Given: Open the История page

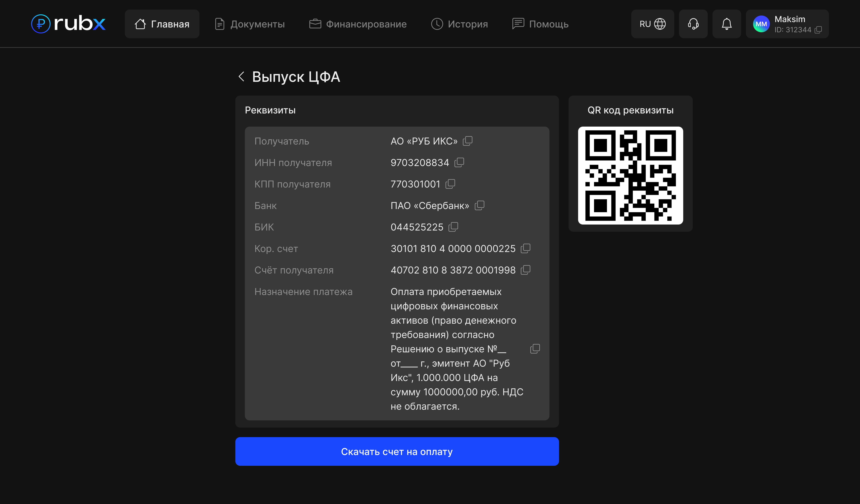Looking at the screenshot, I should pyautogui.click(x=459, y=24).
